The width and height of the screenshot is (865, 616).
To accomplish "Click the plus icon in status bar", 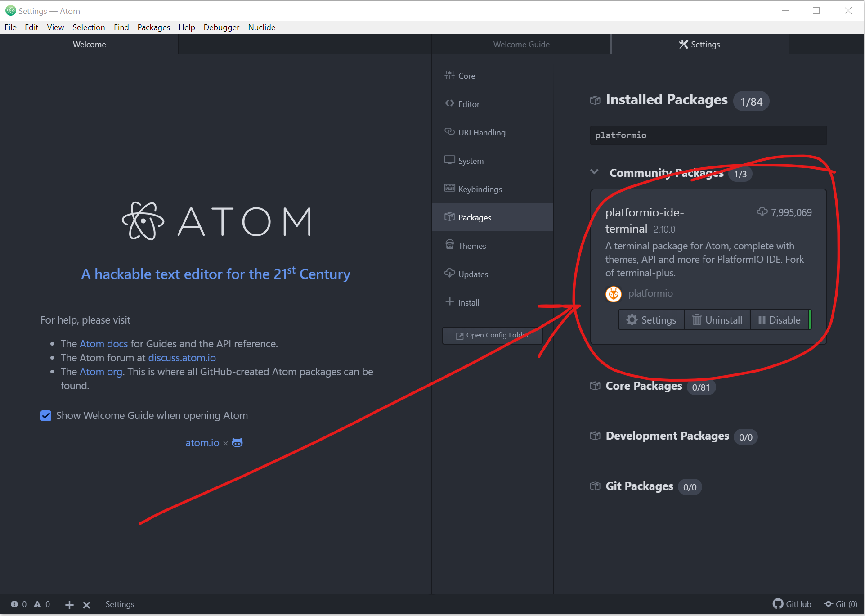I will (x=69, y=605).
